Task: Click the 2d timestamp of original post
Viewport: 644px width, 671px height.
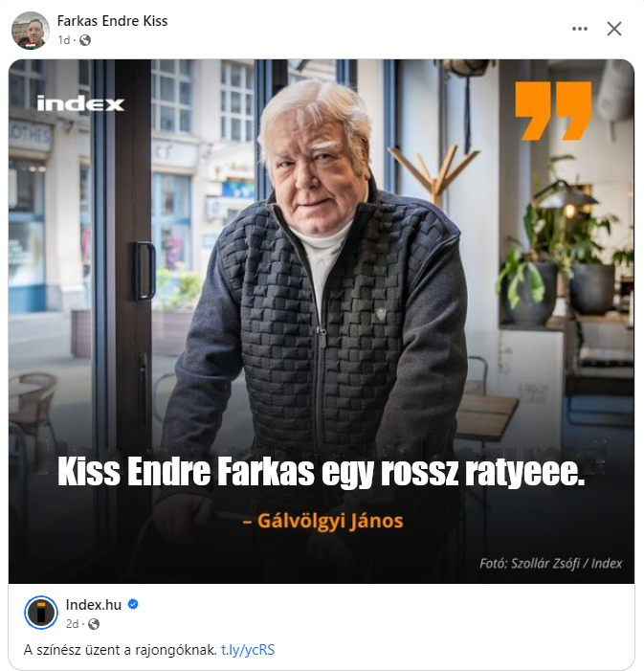Action: [x=72, y=624]
